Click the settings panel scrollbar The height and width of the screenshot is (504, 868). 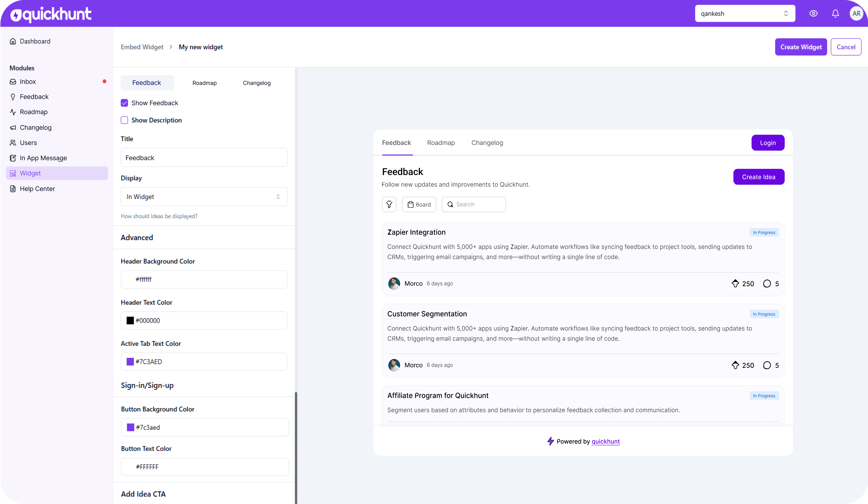coord(296,447)
